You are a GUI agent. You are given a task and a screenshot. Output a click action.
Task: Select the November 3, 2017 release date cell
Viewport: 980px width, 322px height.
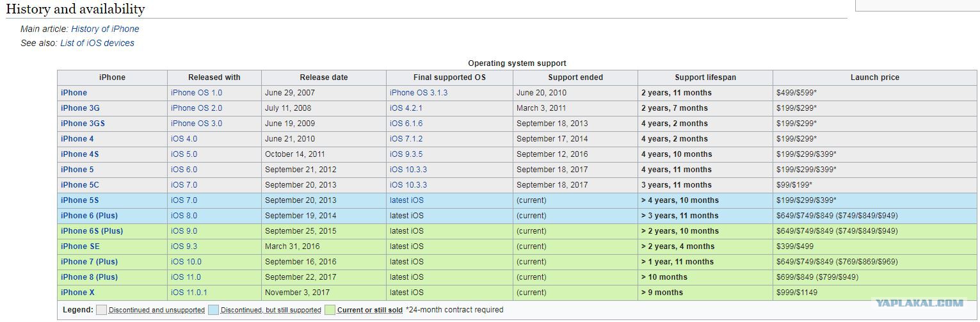324,293
